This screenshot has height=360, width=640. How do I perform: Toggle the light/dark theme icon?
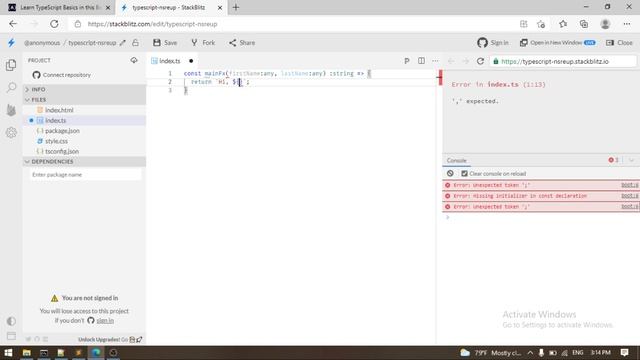tap(11, 321)
